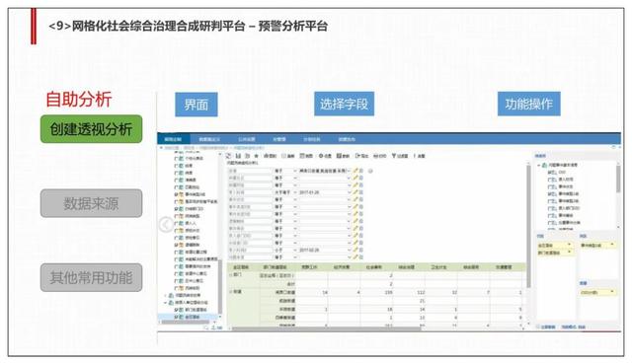Select the first tab in the blue navigation bar

174,139
